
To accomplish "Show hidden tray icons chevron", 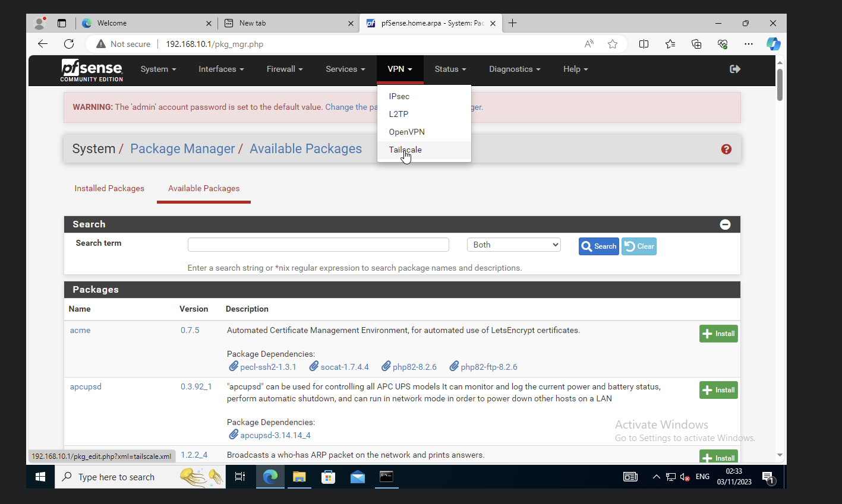I will (656, 477).
